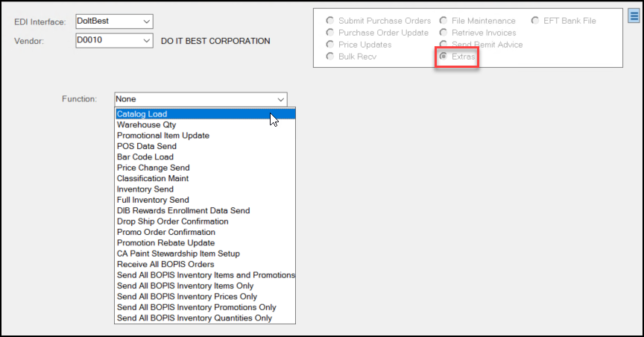Pick Promotional Item Update option
The width and height of the screenshot is (644, 337).
162,136
